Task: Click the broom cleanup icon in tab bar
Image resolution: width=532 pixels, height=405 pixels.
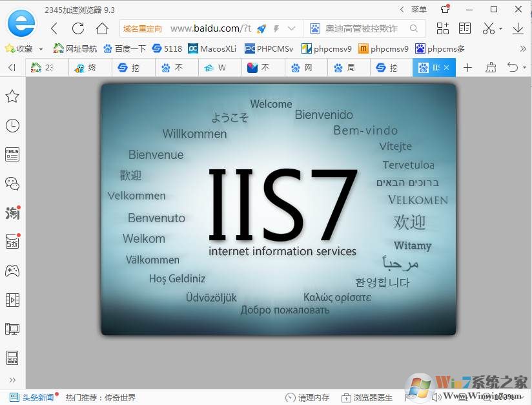Action: tap(490, 68)
